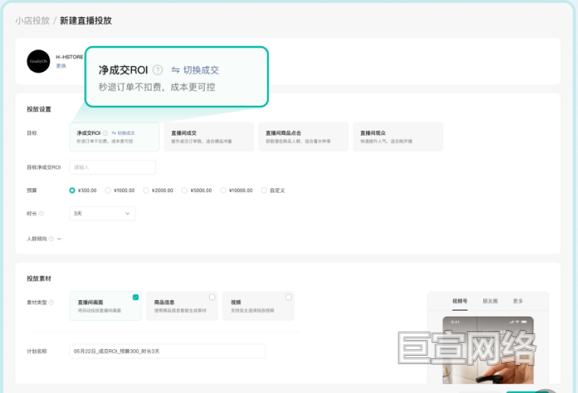Select the 直播间观众 goal card
578x393 pixels.
398,137
